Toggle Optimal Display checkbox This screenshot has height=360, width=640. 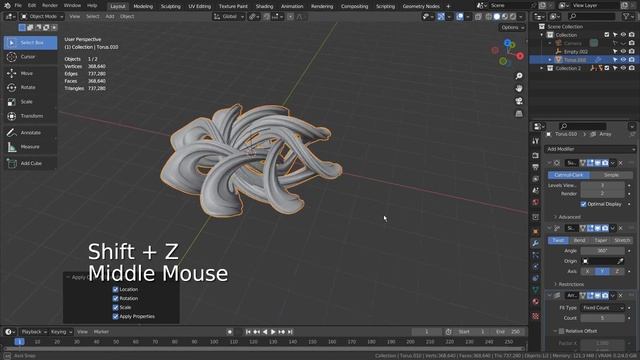(583, 204)
